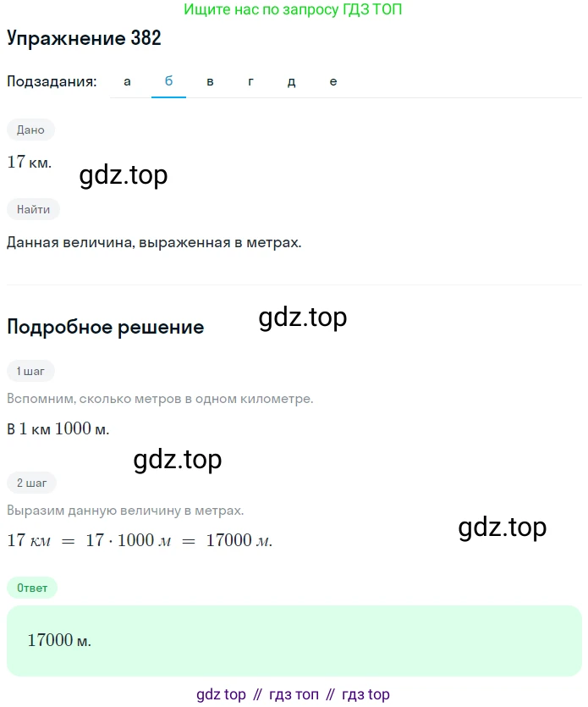Click the 2 шаг step badge
The width and height of the screenshot is (588, 707).
click(x=31, y=483)
